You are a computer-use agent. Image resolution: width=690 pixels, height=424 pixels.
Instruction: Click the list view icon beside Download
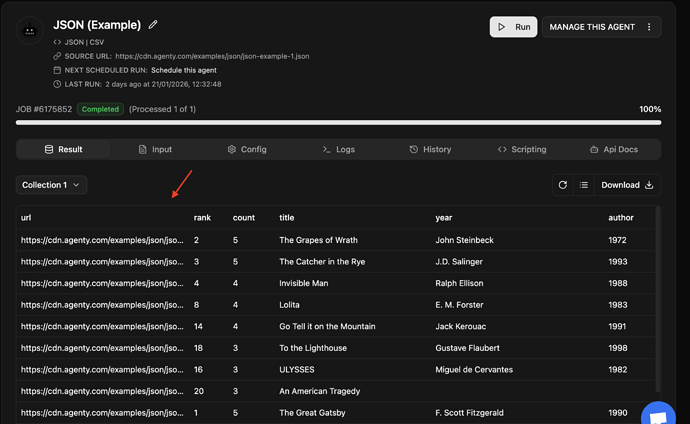click(583, 185)
